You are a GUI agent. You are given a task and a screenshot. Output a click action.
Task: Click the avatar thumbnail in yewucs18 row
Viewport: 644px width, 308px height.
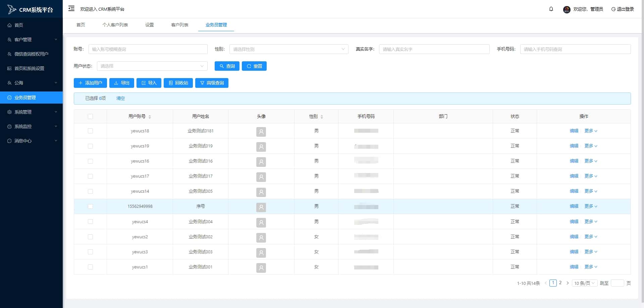(261, 132)
